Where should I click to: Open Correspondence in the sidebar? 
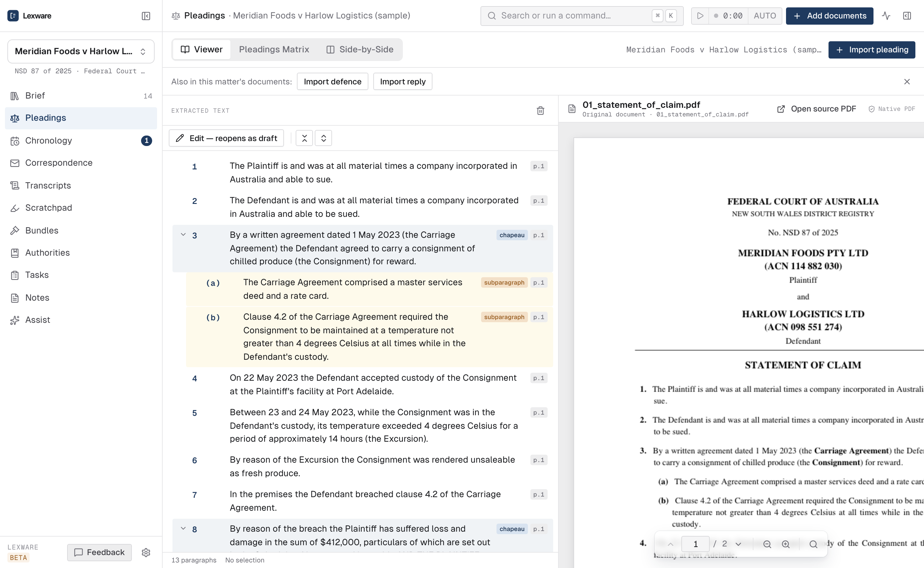(81, 163)
